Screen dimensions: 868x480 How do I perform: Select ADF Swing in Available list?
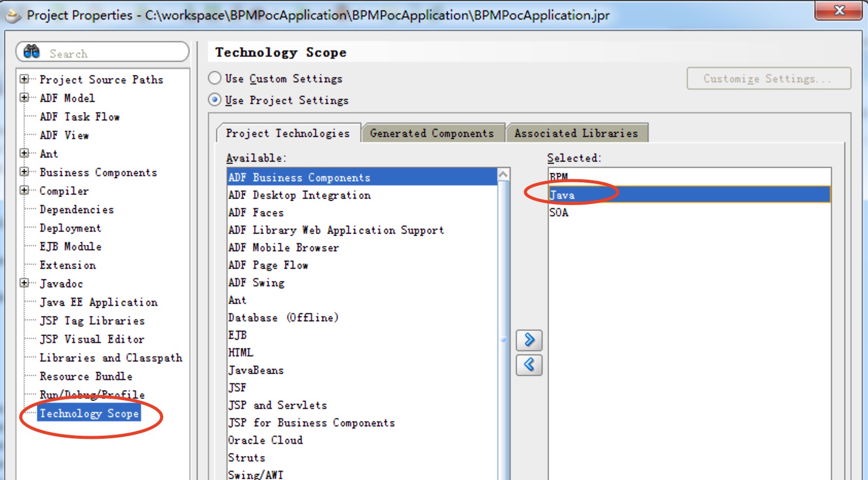(362, 283)
